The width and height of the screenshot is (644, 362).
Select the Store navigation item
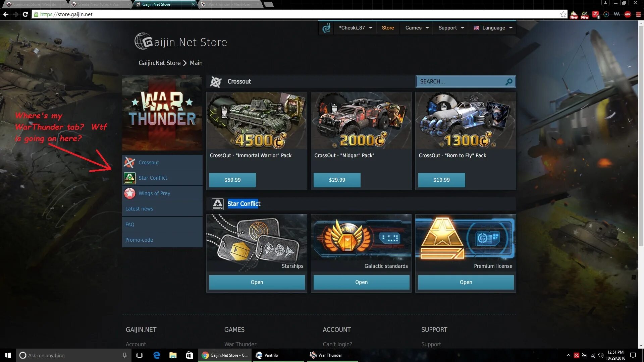coord(388,28)
